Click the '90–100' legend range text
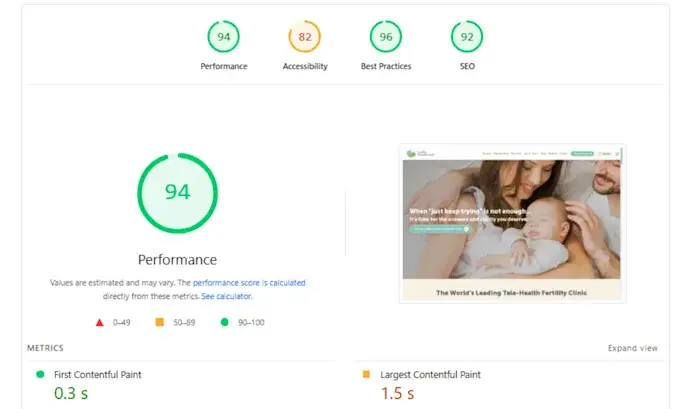 coord(251,323)
